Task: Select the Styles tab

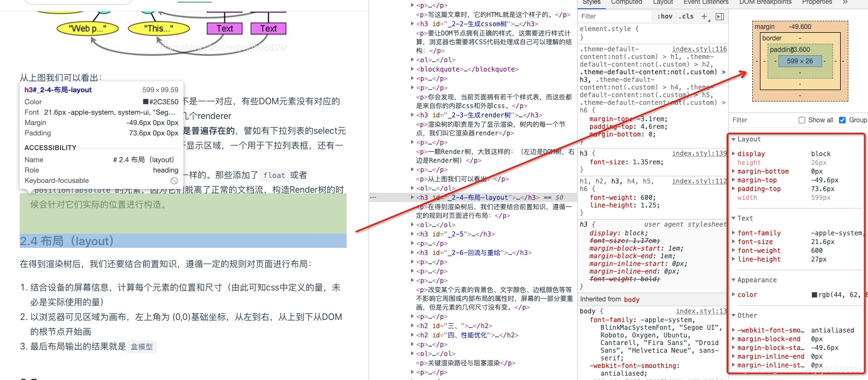Action: [591, 2]
